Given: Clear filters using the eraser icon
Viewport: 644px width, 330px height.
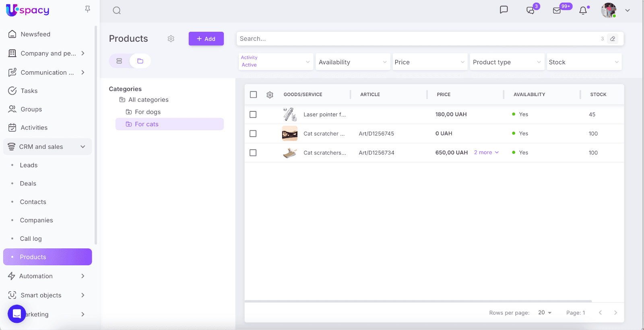Looking at the screenshot, I should click(x=613, y=39).
